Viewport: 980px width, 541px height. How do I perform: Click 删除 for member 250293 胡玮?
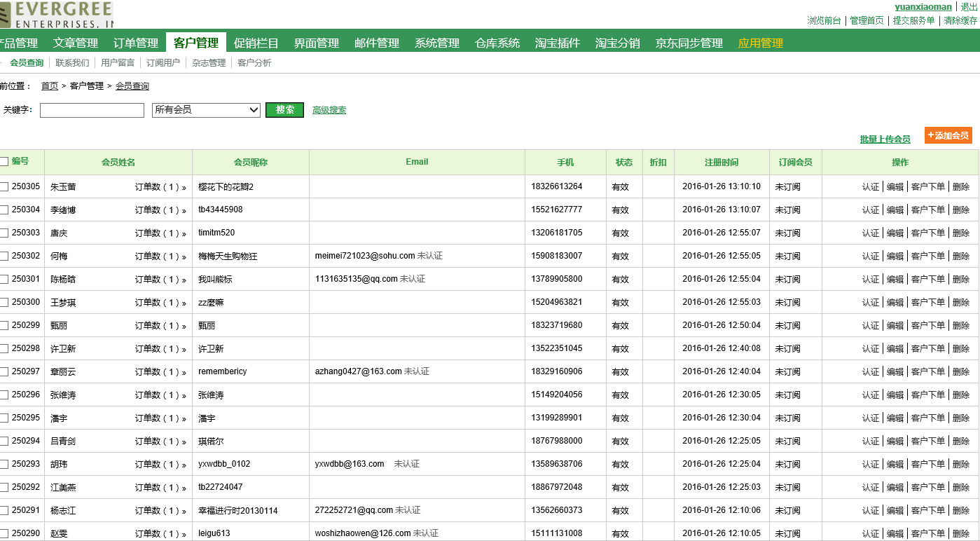tap(961, 465)
